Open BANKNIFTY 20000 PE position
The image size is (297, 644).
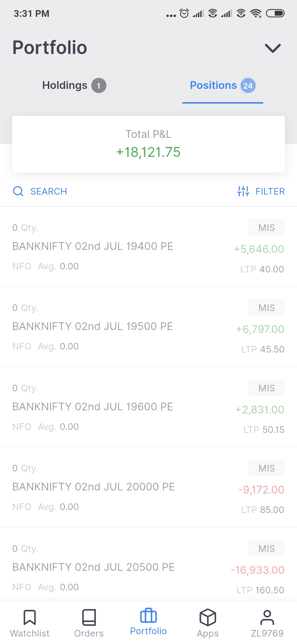94,487
